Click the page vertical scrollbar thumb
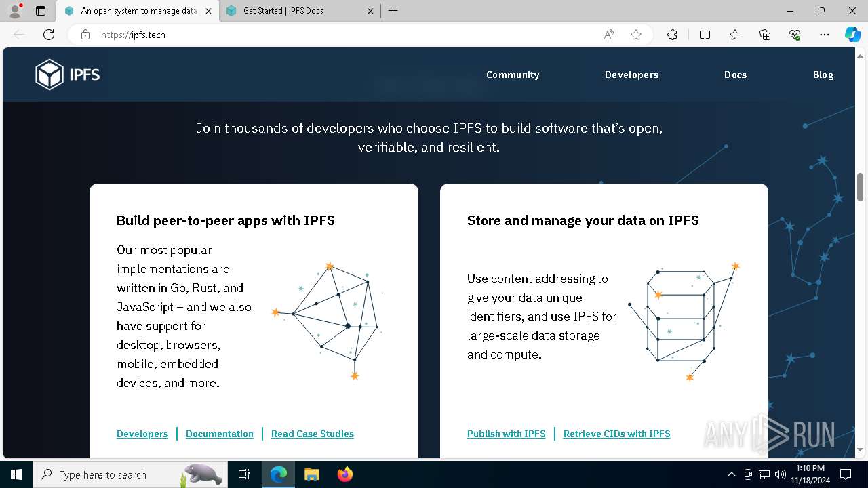The width and height of the screenshot is (868, 488). click(860, 187)
